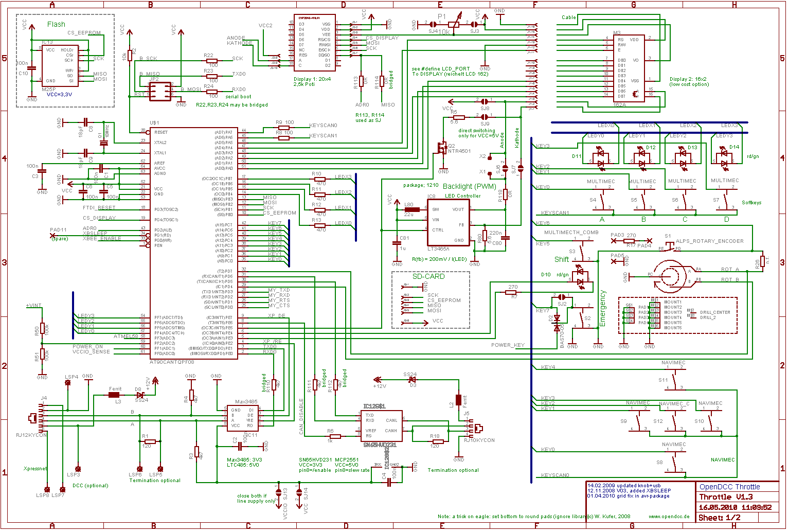Image resolution: width=788 pixels, height=532 pixels.
Task: Select the 'serial boot' label
Action: [238, 96]
